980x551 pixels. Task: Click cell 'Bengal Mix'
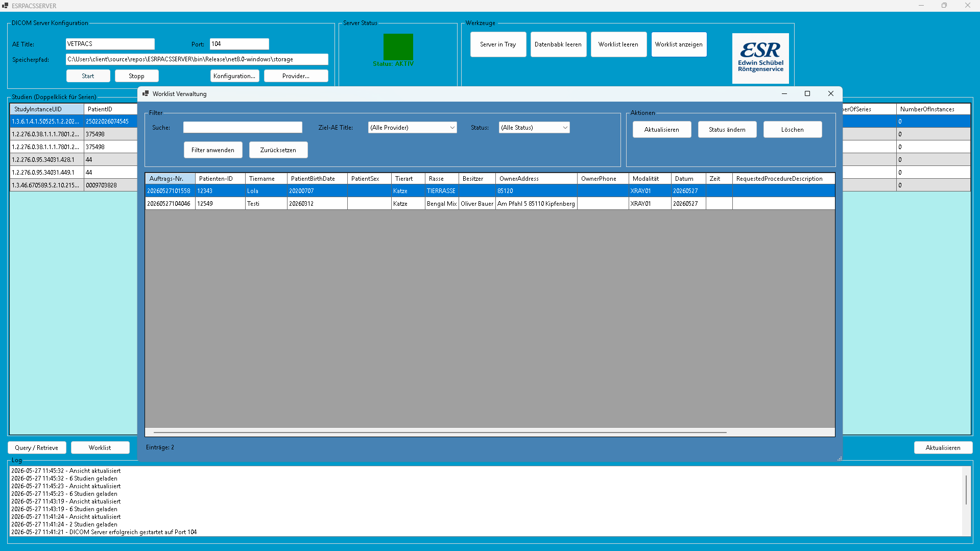pos(442,204)
